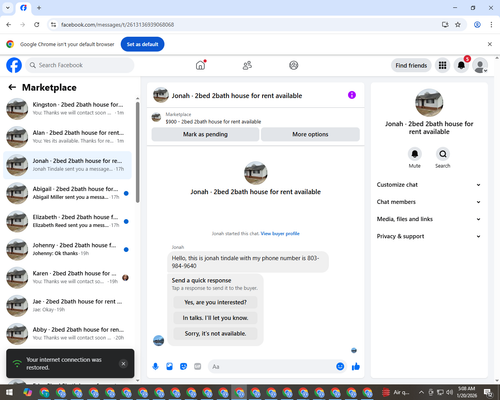The height and width of the screenshot is (400, 500).
Task: Click the choose sticker icon
Action: 183,367
